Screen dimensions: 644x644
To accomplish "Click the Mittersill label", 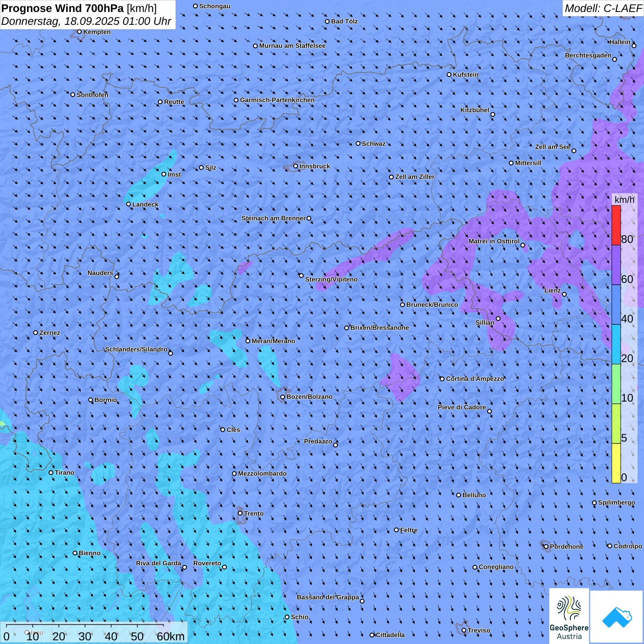I will (528, 163).
